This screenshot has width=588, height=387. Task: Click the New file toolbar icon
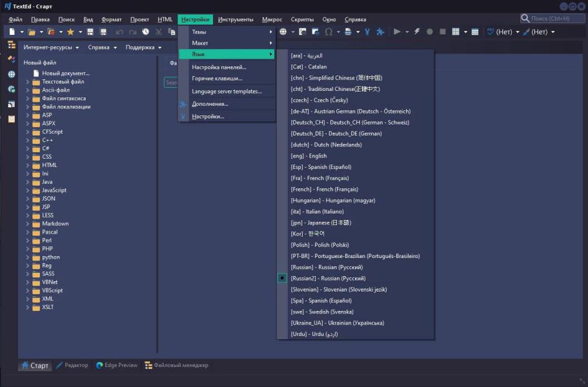coord(12,32)
